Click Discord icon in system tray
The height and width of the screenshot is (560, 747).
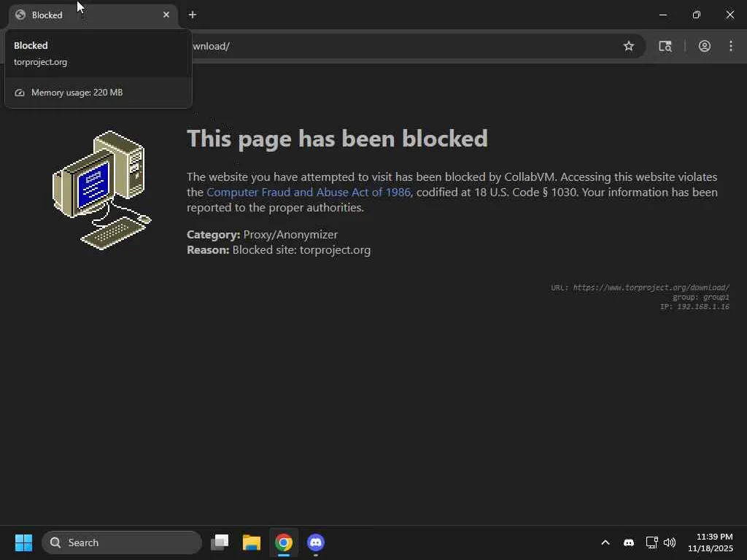point(629,542)
